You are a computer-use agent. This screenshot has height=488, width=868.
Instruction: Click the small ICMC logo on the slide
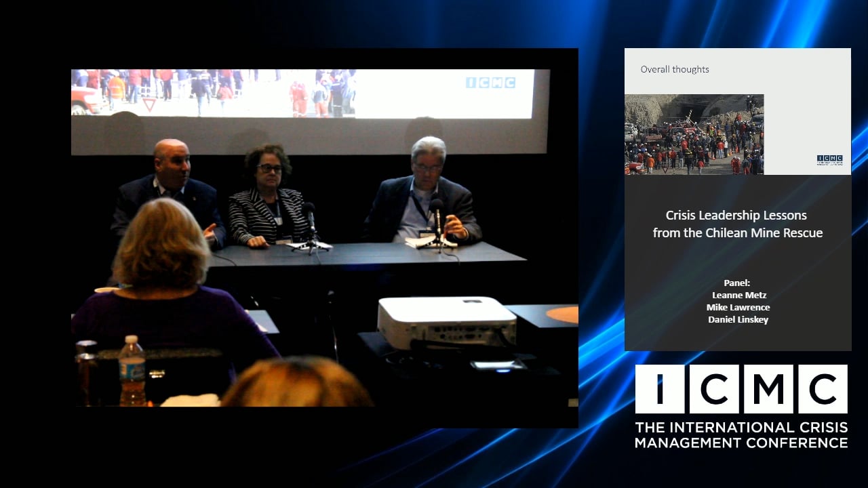click(829, 160)
